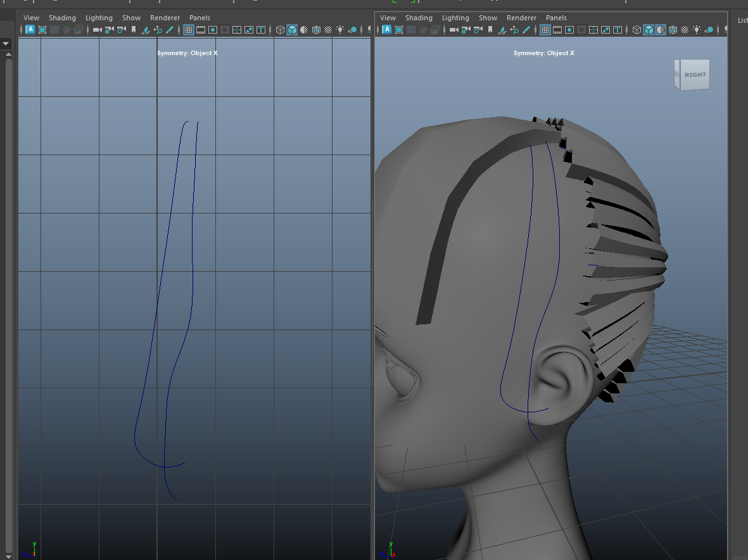Open Renderer menu in right panel
Viewport: 748px width, 560px height.
[x=521, y=18]
